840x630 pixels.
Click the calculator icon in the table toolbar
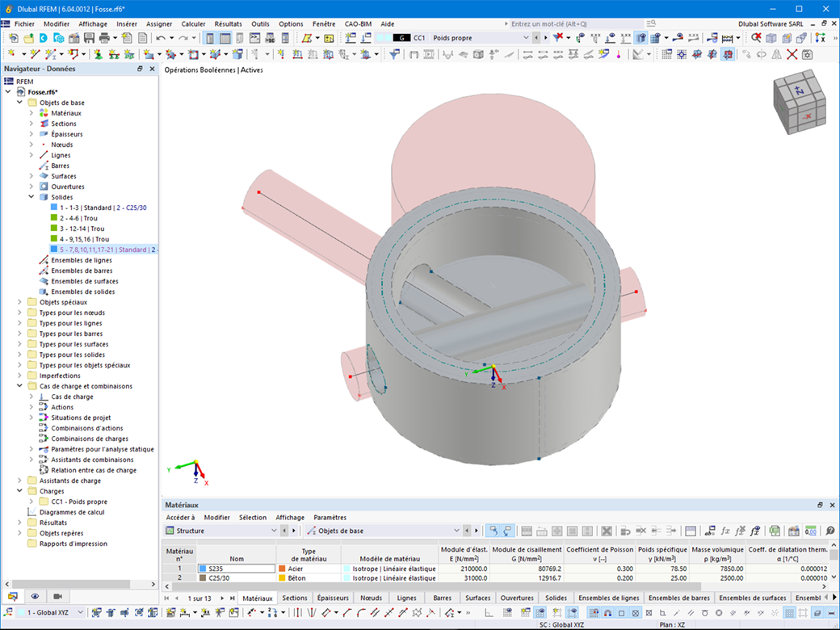(793, 531)
